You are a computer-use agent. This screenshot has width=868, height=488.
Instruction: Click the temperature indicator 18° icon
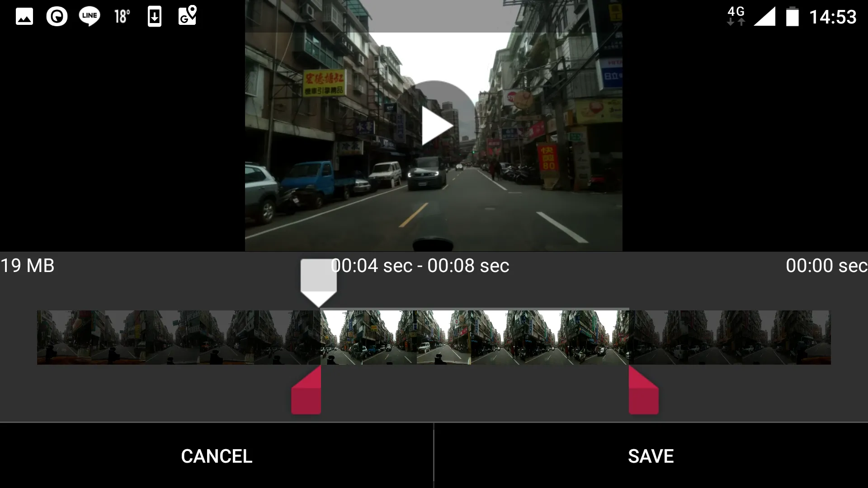122,16
